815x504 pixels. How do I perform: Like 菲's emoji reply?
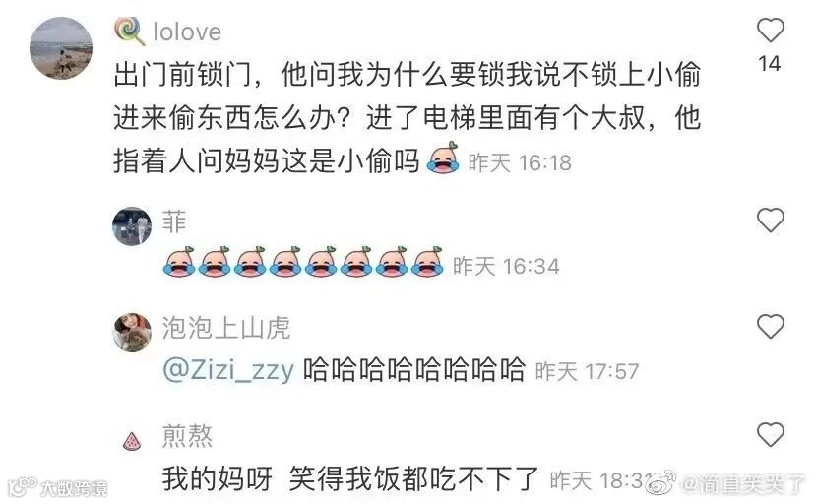pyautogui.click(x=770, y=220)
